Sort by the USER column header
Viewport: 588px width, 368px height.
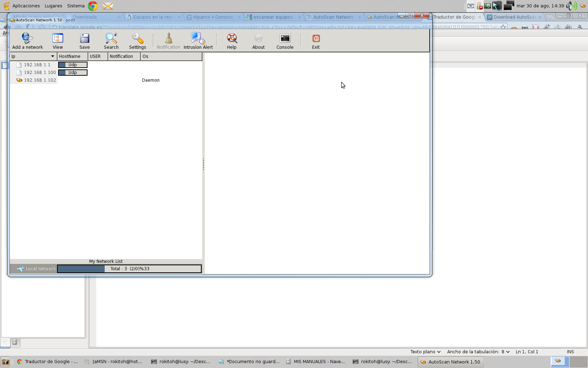click(98, 56)
